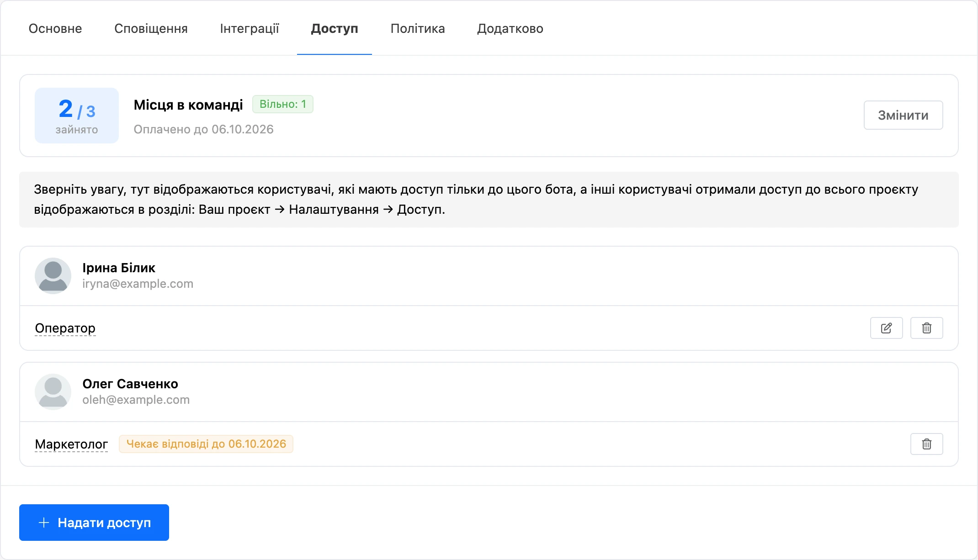Click the Змінити button for team seats

click(903, 115)
